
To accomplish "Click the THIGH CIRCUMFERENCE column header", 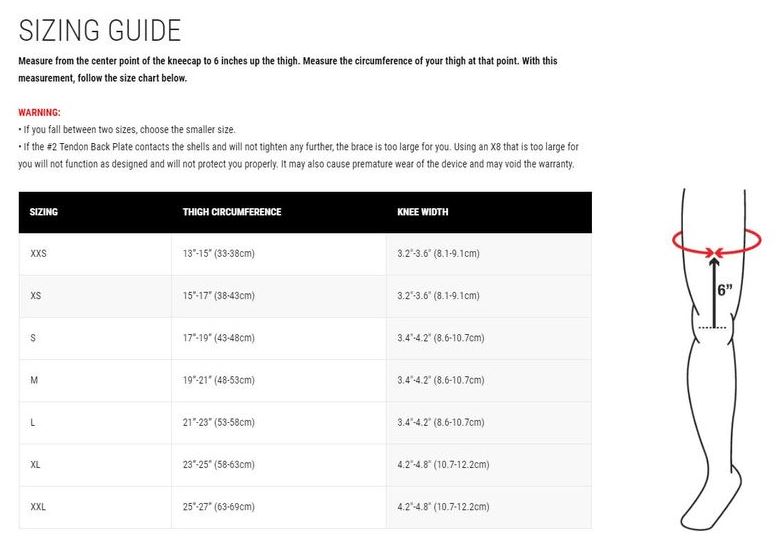I will pyautogui.click(x=232, y=212).
